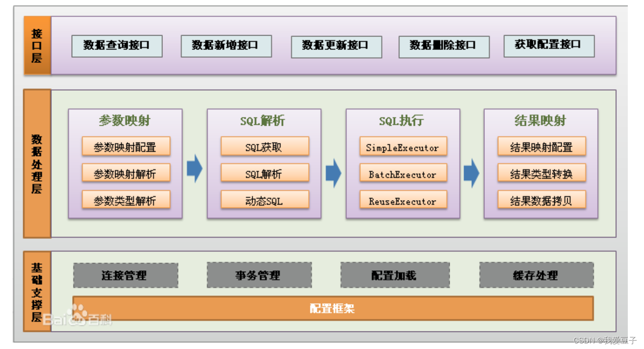
Task: Select the 缓存处理 gray box
Action: coord(536,276)
